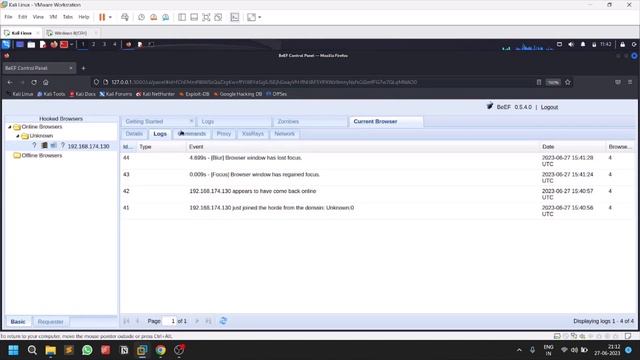Select log row 44 browser lost focus
The height and width of the screenshot is (360, 640).
tap(378, 161)
